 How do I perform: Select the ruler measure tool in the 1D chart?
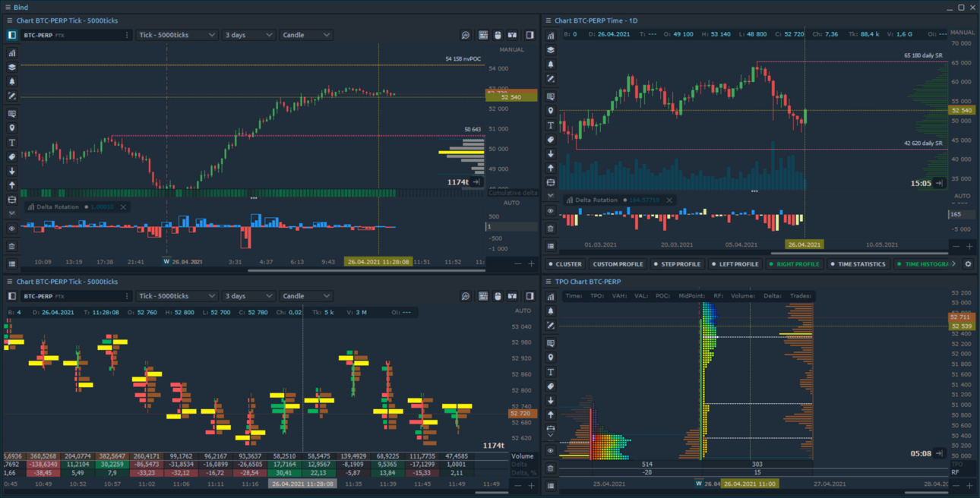tap(551, 182)
